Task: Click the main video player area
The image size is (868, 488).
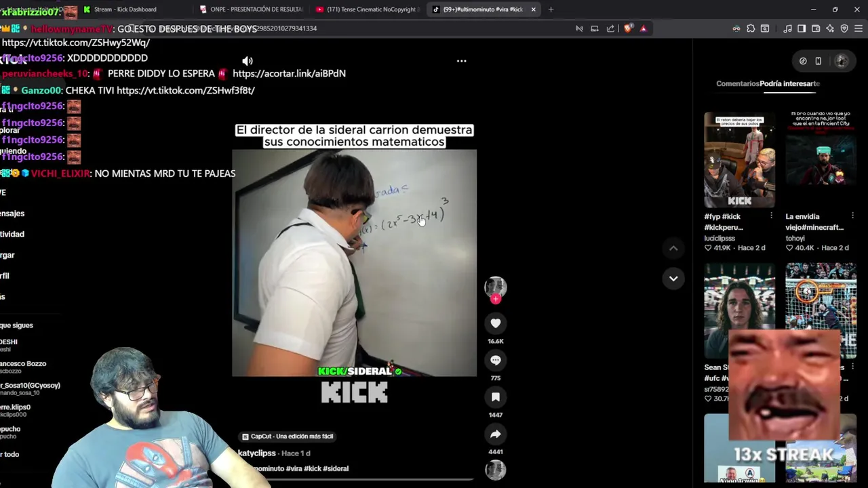Action: pos(354,263)
